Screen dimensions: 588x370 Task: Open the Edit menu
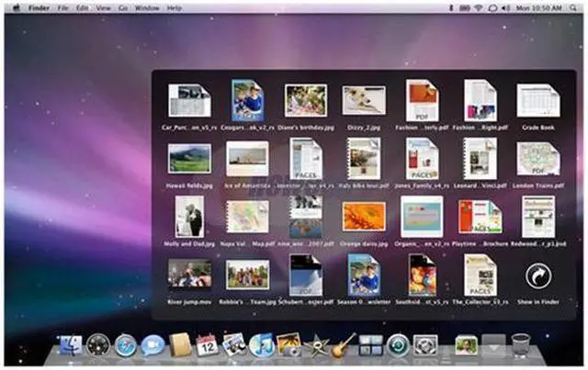(x=82, y=8)
